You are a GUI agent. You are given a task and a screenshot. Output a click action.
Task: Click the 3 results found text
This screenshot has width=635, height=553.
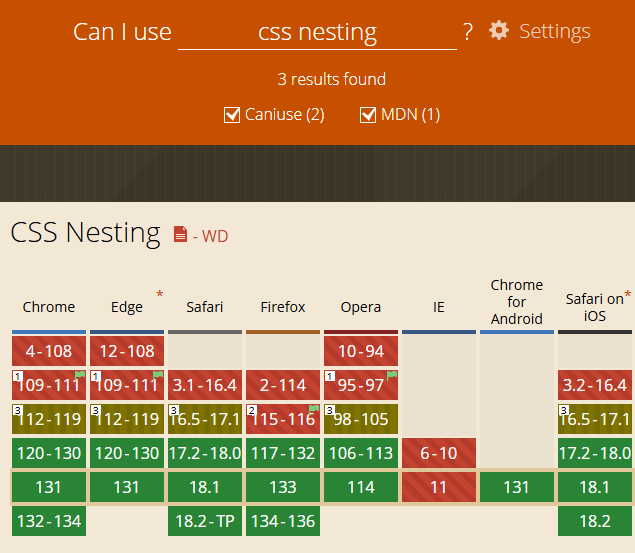coord(331,79)
